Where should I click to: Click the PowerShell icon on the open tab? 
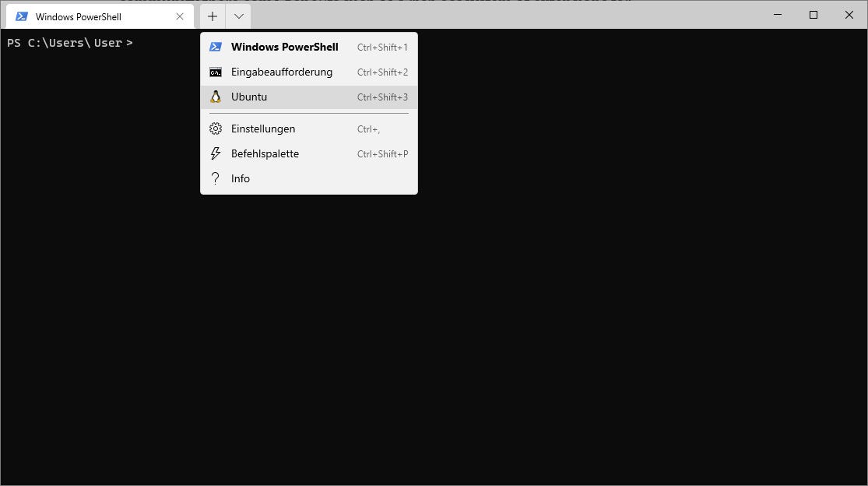coord(22,16)
